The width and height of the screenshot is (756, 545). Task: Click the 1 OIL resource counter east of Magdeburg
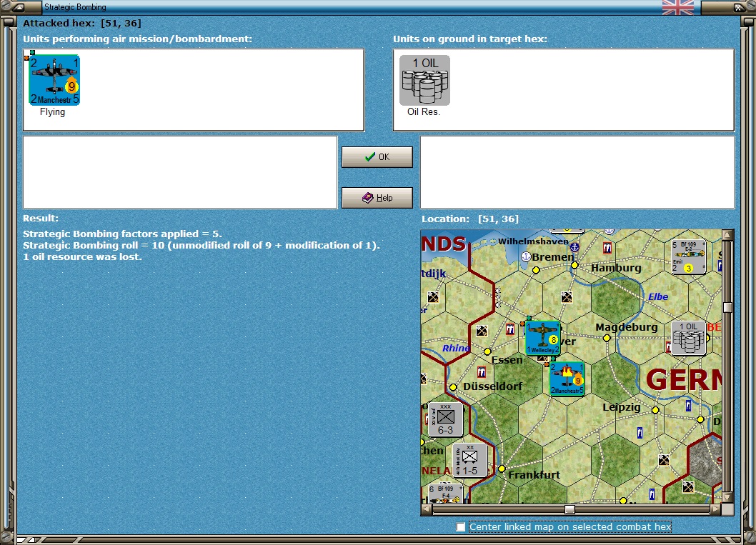click(689, 338)
